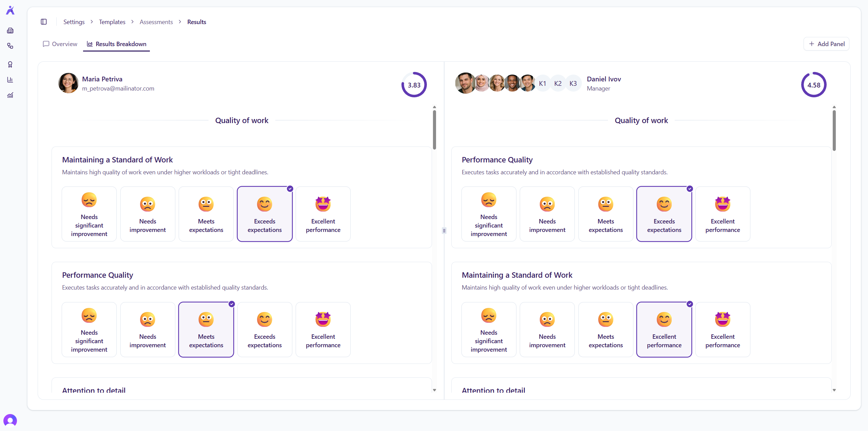Select Excellent performance under Daniel's Performance Quality
Image resolution: width=868 pixels, height=431 pixels.
click(723, 214)
